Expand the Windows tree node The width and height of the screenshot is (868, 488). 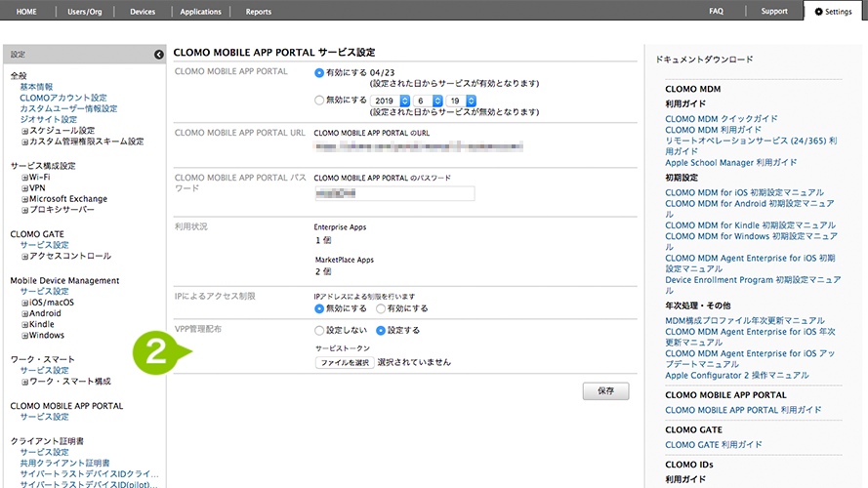25,336
